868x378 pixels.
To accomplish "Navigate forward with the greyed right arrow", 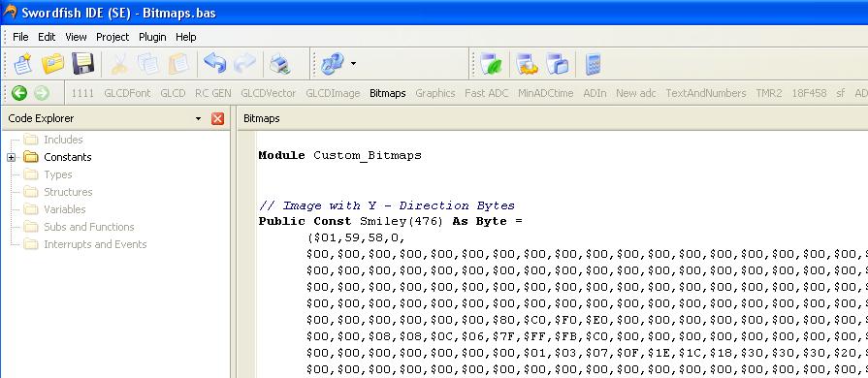I will [42, 93].
